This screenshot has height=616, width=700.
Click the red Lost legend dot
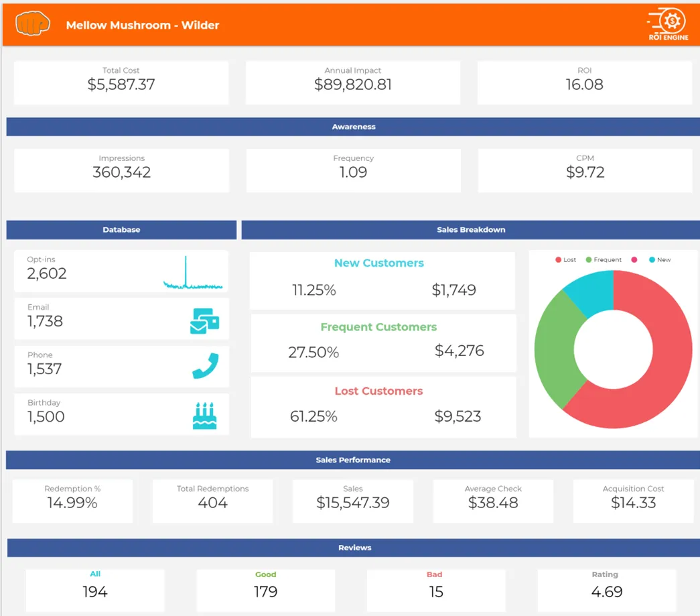(558, 259)
